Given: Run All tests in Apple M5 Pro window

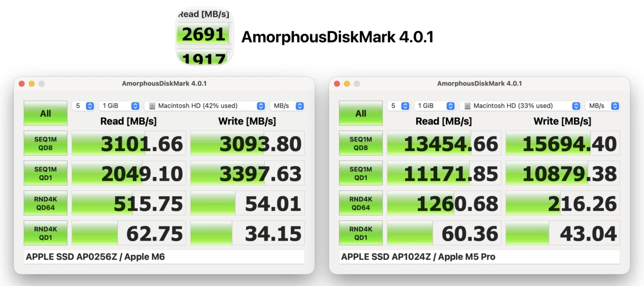Looking at the screenshot, I should 361,113.
